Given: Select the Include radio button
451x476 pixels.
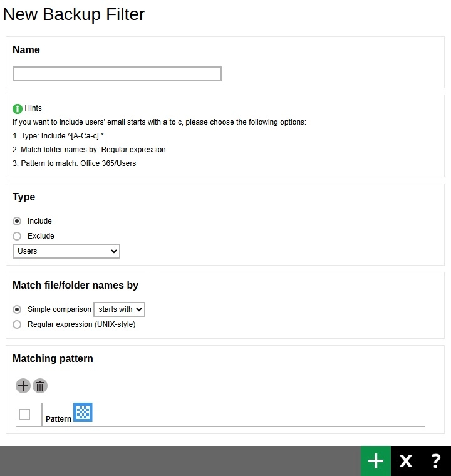Looking at the screenshot, I should [x=17, y=221].
